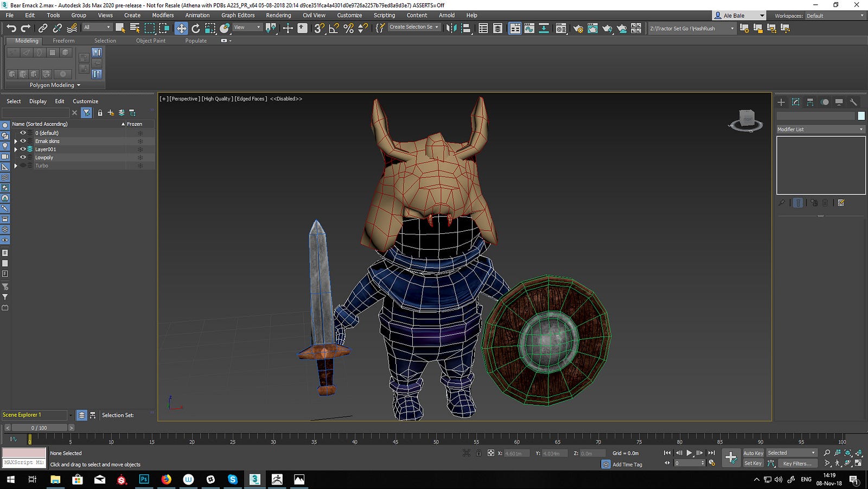Click the Rectangular Selection Region icon

pos(150,28)
